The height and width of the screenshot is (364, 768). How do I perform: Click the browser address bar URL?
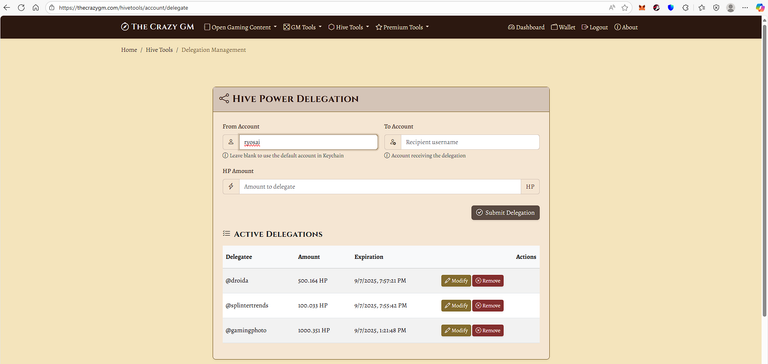(x=123, y=8)
